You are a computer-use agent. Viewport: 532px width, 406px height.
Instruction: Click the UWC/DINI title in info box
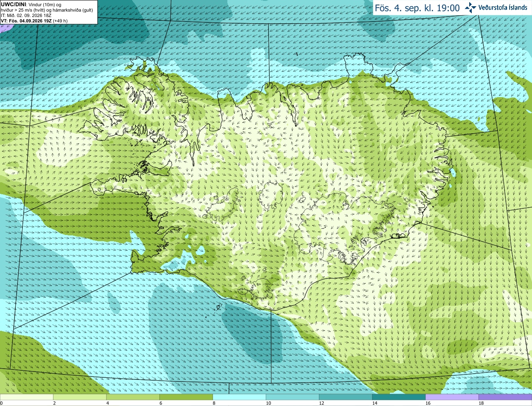point(13,4)
